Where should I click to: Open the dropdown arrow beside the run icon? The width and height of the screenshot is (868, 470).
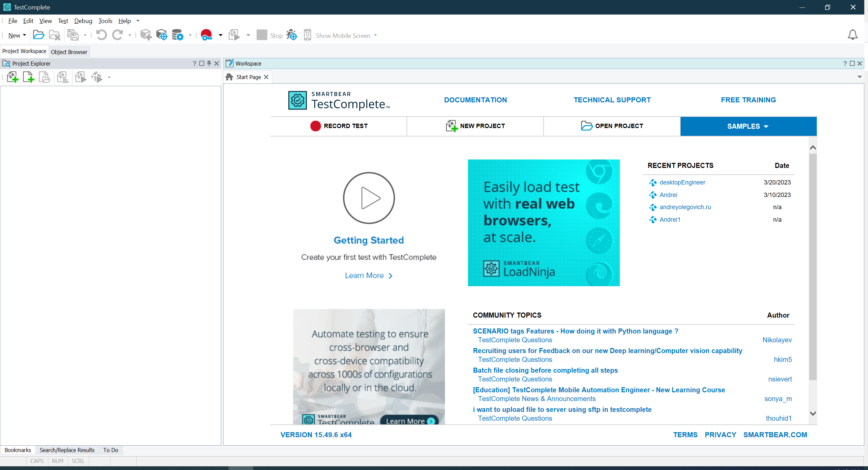(x=248, y=35)
